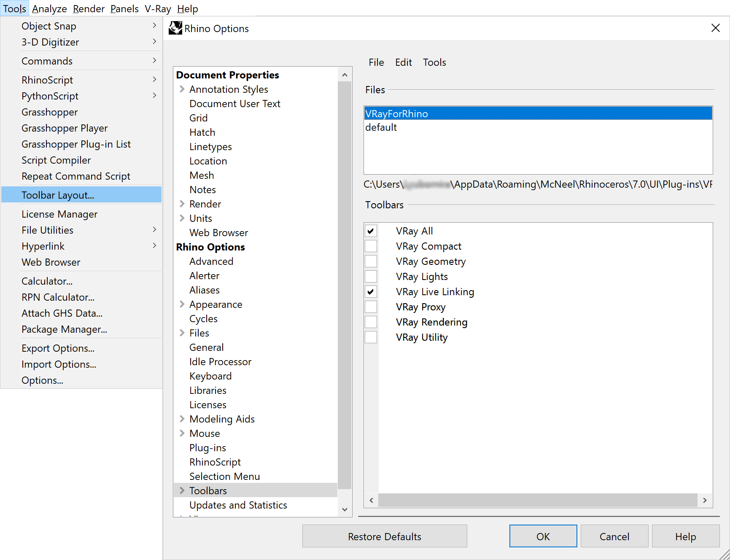Select the Grid document property page
The image size is (730, 560).
click(198, 118)
